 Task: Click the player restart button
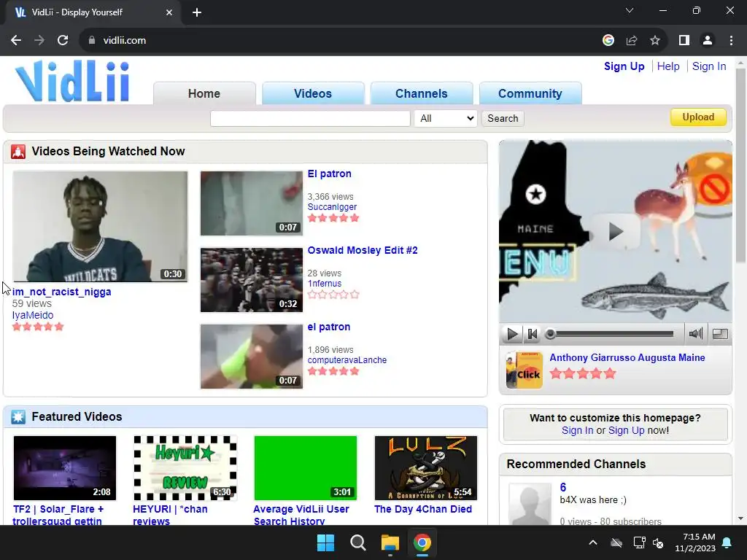click(532, 334)
